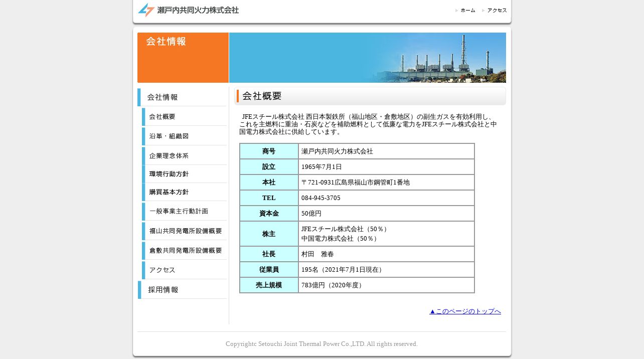This screenshot has height=359, width=644.
Task: Click the 195名（2021年7月1日現在） cell
Action: [386, 270]
